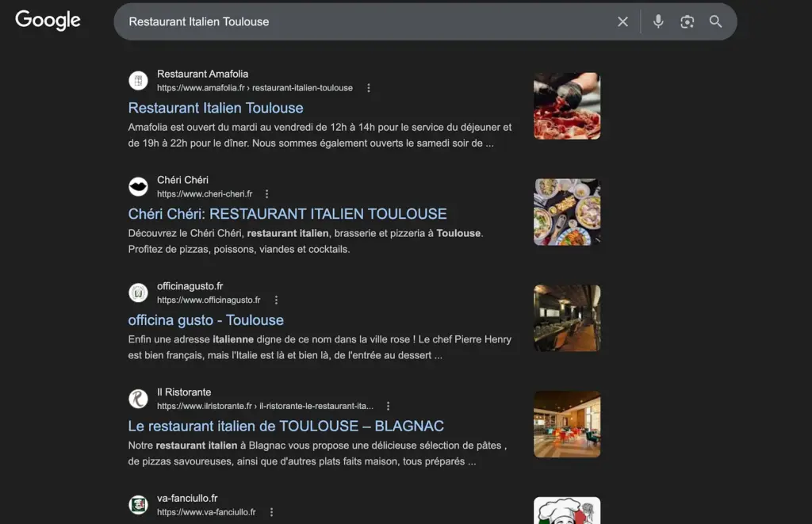Click the va-fanciullo.fr site favicon
Image resolution: width=812 pixels, height=524 pixels.
[x=138, y=505]
